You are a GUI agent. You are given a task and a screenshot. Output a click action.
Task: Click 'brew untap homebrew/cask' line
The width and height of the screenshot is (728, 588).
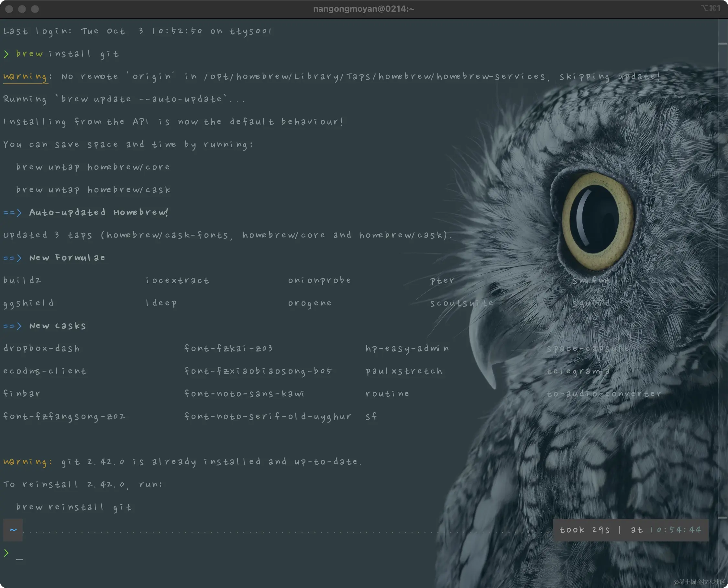pyautogui.click(x=93, y=190)
